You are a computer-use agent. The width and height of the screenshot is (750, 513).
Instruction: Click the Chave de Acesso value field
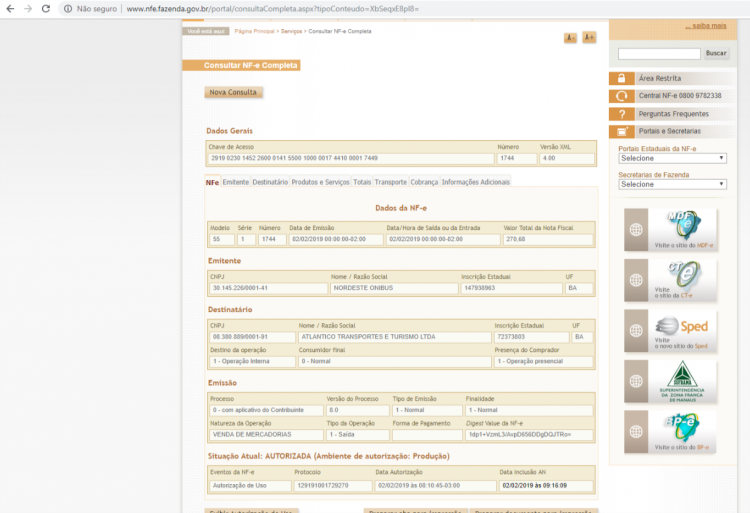(351, 158)
